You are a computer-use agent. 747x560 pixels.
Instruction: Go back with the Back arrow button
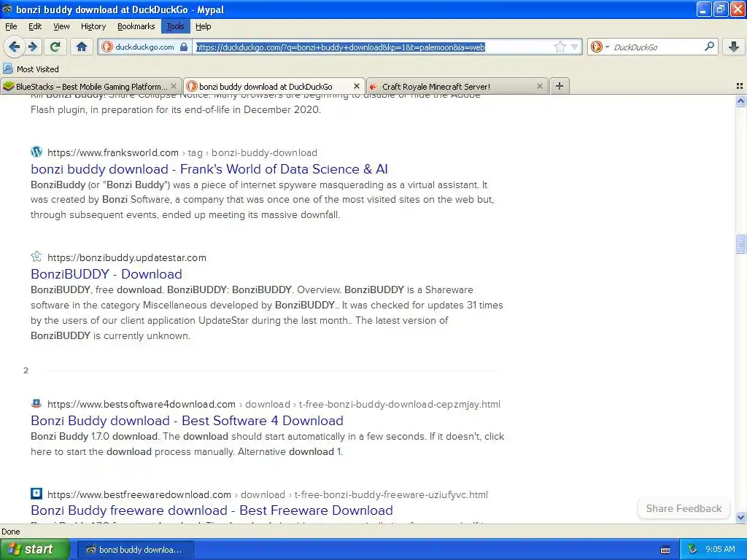pos(14,47)
